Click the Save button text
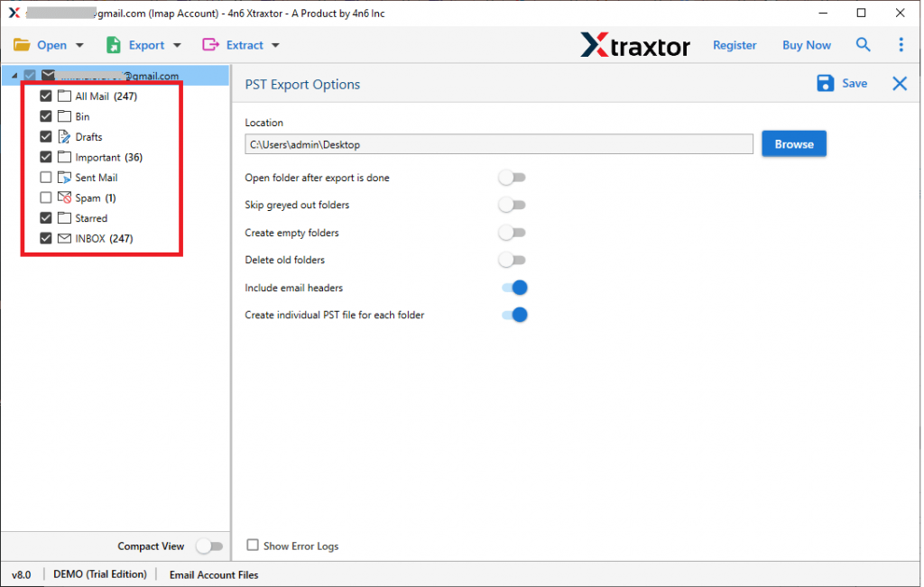Viewport: 924px width, 587px height. pos(854,83)
